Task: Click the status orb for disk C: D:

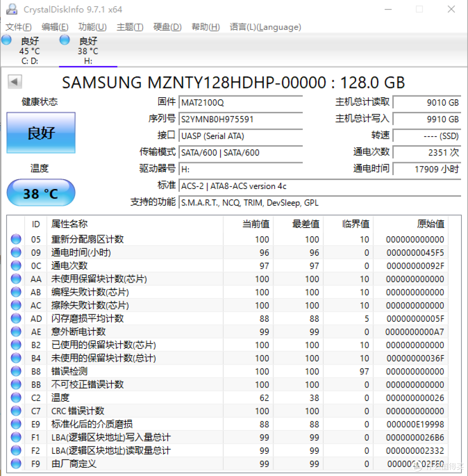Action: (x=6, y=40)
